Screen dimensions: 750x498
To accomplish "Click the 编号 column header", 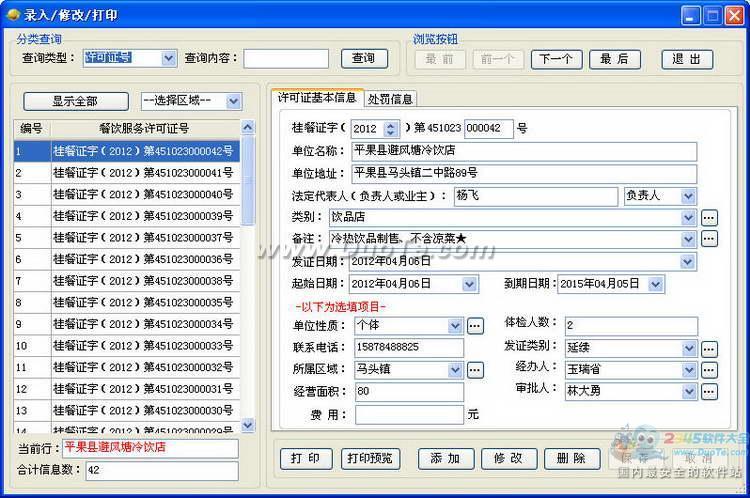I will [32, 129].
